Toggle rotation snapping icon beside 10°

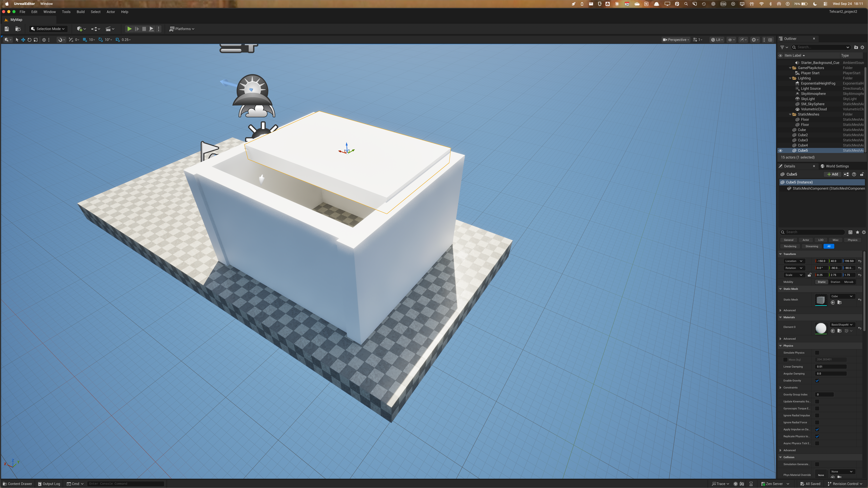pos(100,40)
